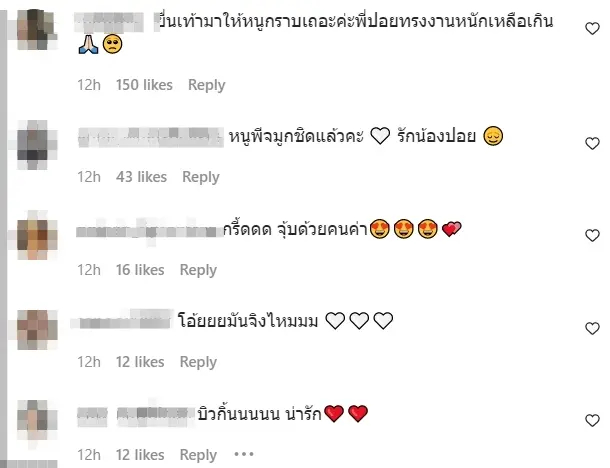Open 12 likes on white-hearts comment
The width and height of the screenshot is (610, 468).
tap(140, 362)
